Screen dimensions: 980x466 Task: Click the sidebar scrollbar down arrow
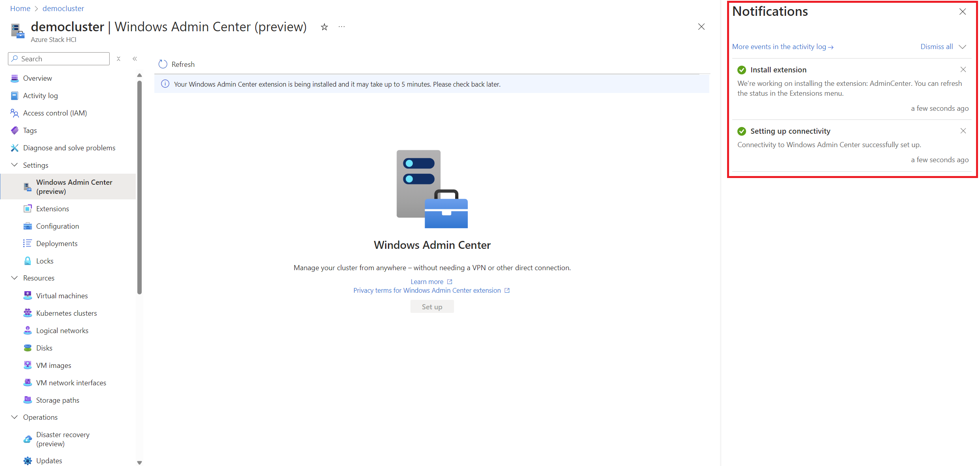tap(139, 462)
